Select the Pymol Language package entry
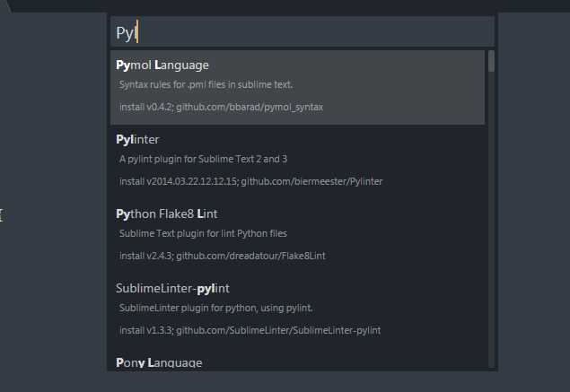This screenshot has height=392, width=570. pos(297,87)
